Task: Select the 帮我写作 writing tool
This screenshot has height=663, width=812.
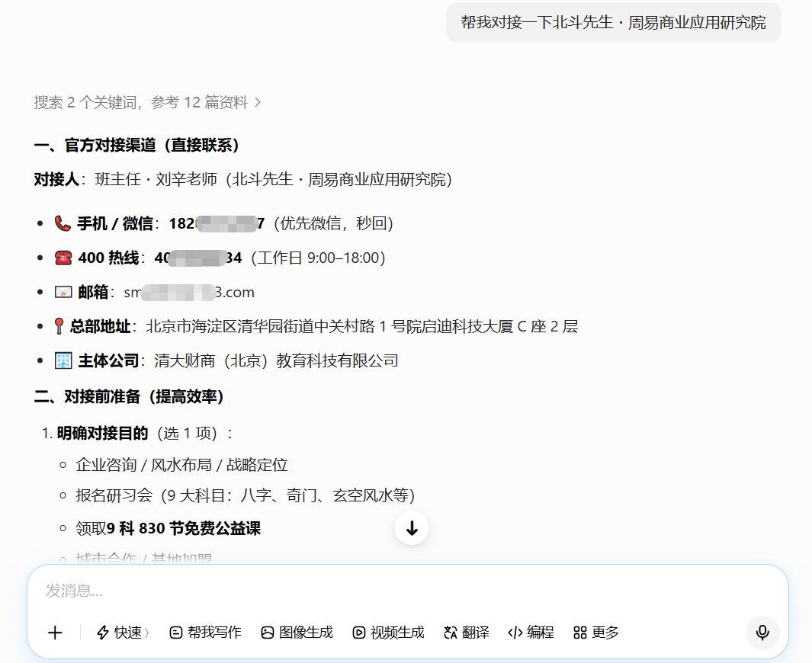Action: click(205, 633)
